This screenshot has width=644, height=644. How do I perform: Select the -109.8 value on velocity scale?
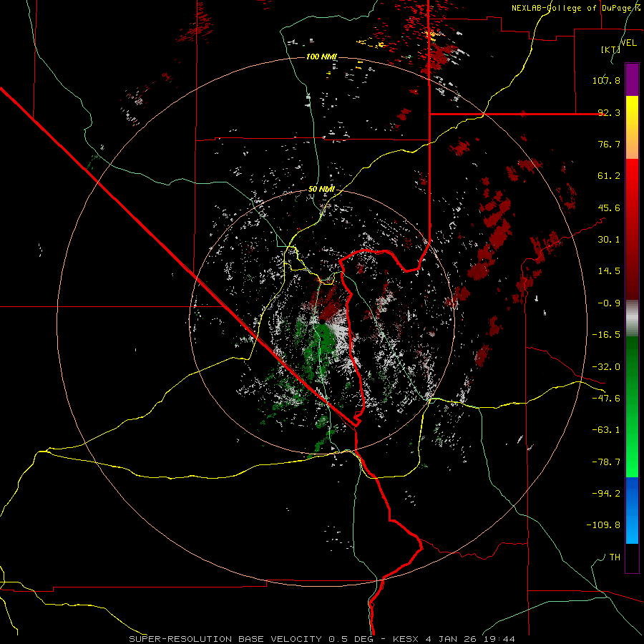coord(604,525)
